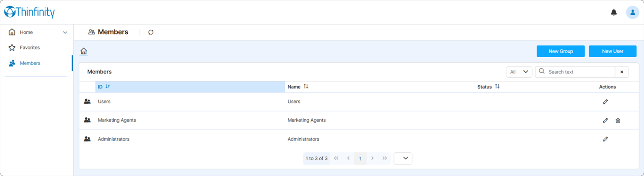Click Administrators in the ID column
The image size is (644, 176).
(114, 139)
